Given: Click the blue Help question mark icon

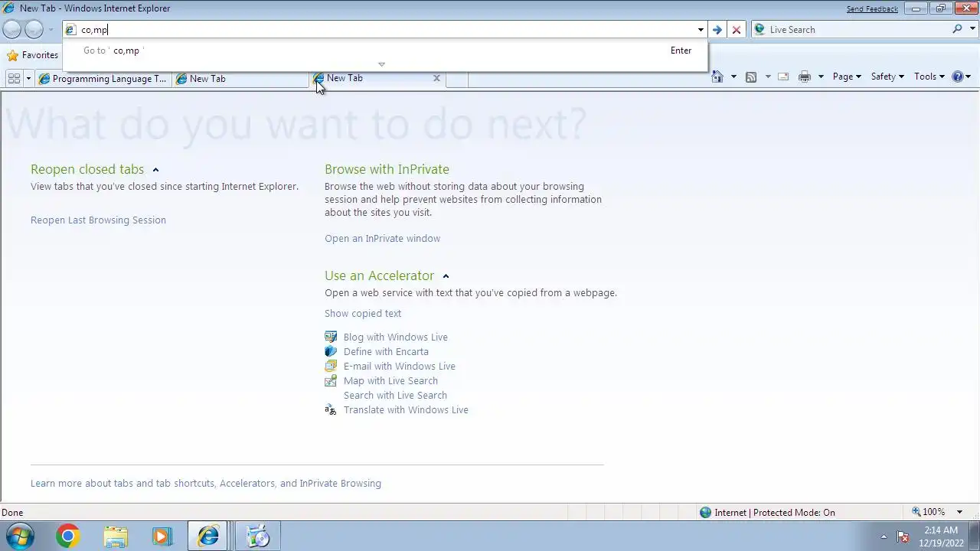Looking at the screenshot, I should [x=958, y=77].
